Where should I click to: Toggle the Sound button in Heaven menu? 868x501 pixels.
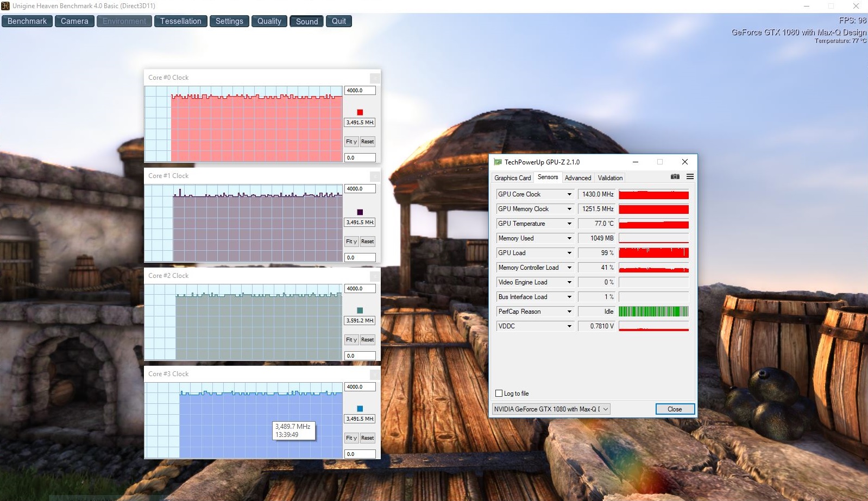click(x=307, y=21)
